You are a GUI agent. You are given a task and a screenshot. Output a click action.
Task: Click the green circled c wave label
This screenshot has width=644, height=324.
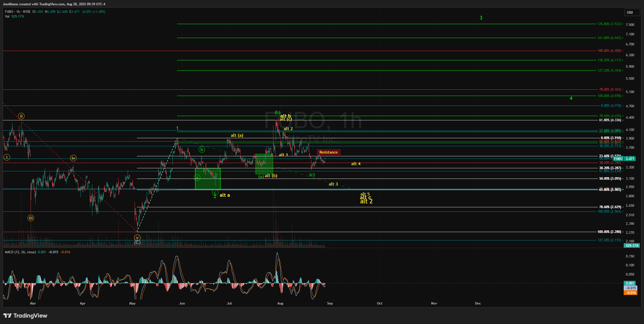pos(215,193)
